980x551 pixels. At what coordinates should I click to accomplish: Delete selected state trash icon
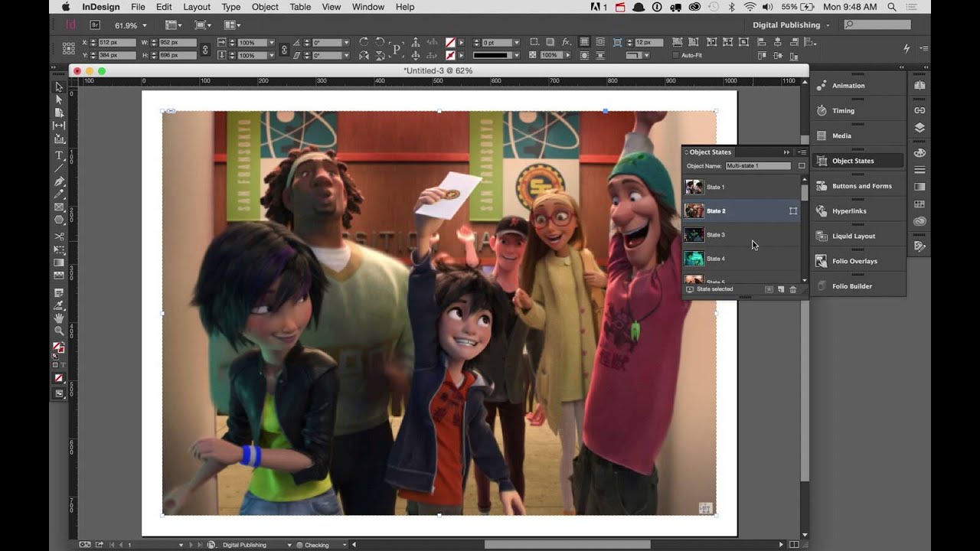tap(793, 289)
